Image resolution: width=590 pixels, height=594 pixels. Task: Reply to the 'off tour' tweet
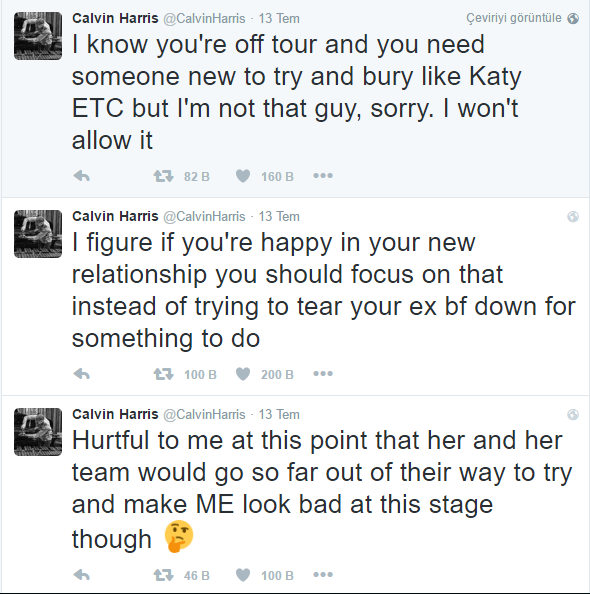pos(81,176)
